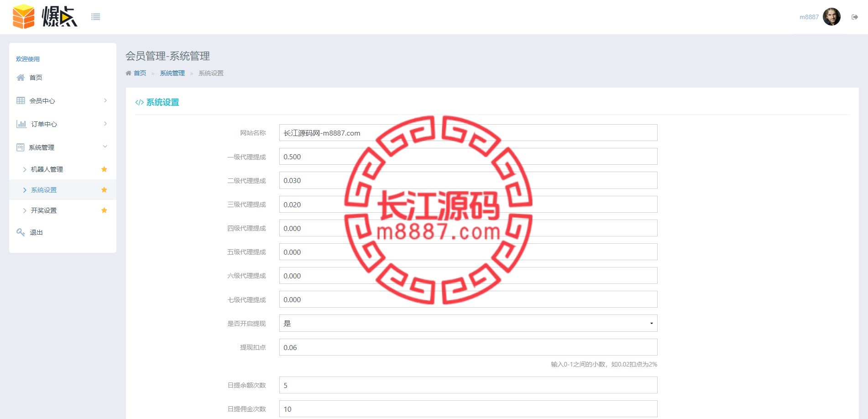The image size is (868, 419).
Task: Click the breadcrumb home icon
Action: (x=128, y=73)
